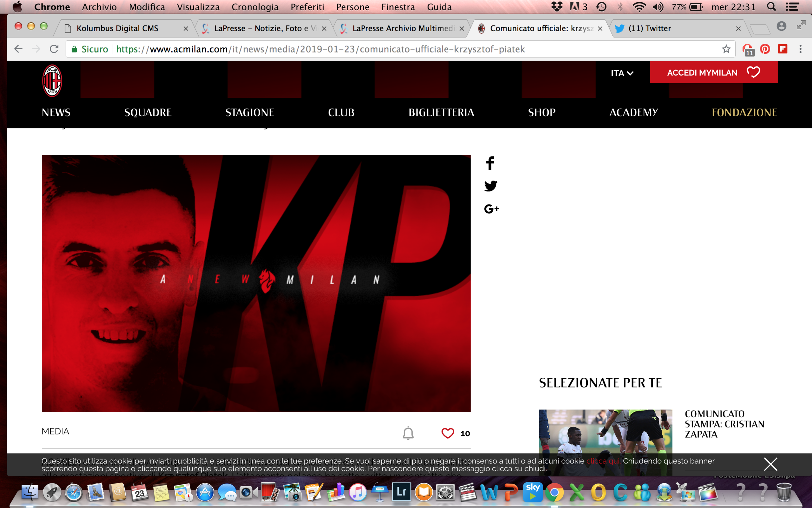
Task: Open Notification Center in the menu bar
Action: coord(792,7)
